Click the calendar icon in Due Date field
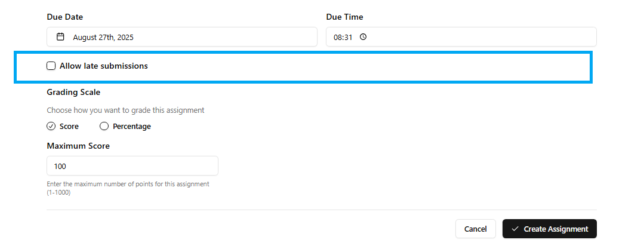The height and width of the screenshot is (246, 644). click(x=60, y=37)
